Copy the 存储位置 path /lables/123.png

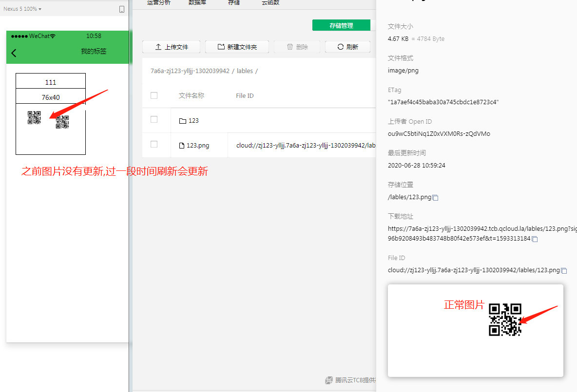[435, 198]
